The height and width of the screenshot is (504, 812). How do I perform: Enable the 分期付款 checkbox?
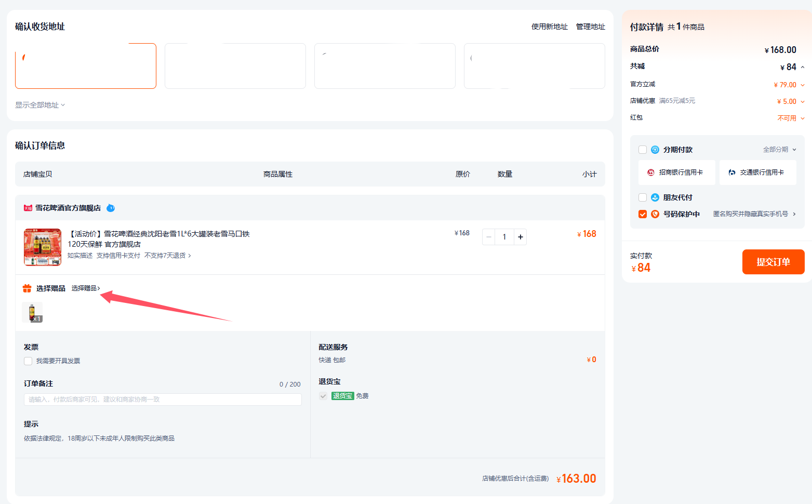pos(643,150)
